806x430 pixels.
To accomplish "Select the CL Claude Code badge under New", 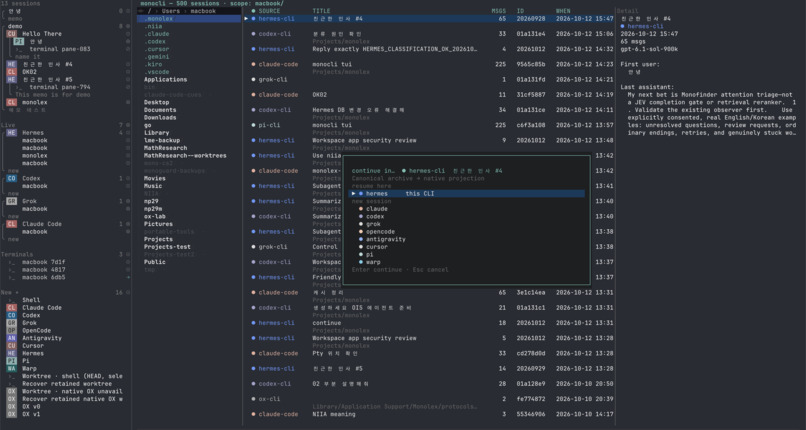I will point(11,308).
